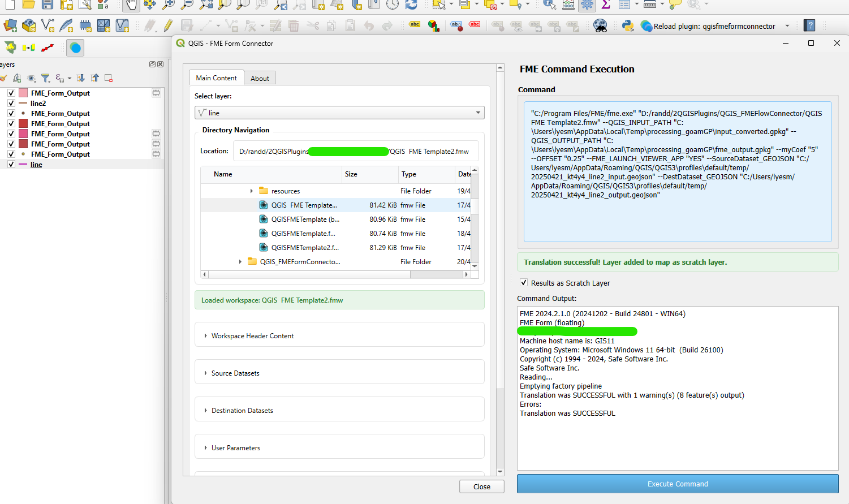This screenshot has width=849, height=504.
Task: Toggle the Results as Scratch Layer checkbox
Action: point(524,283)
